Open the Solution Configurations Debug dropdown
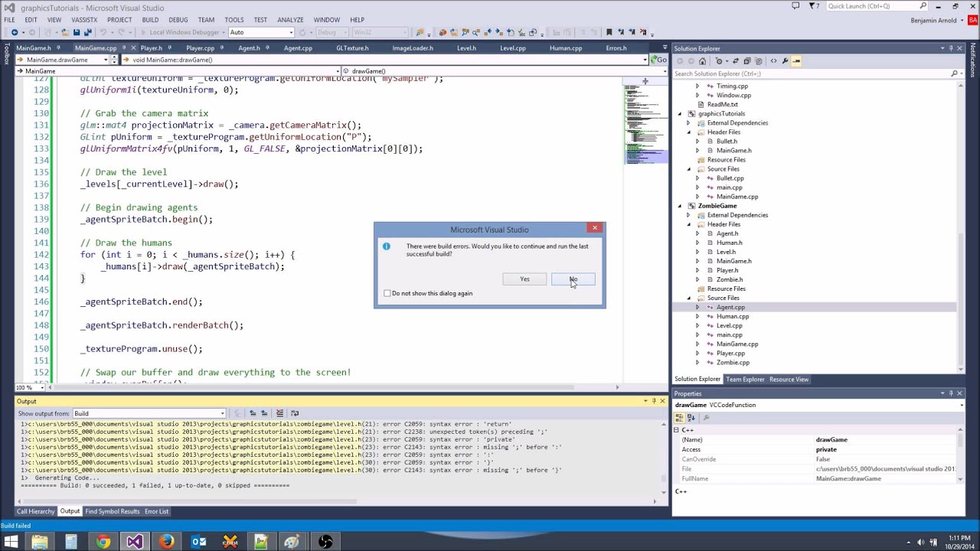Image resolution: width=980 pixels, height=551 pixels. 331,32
